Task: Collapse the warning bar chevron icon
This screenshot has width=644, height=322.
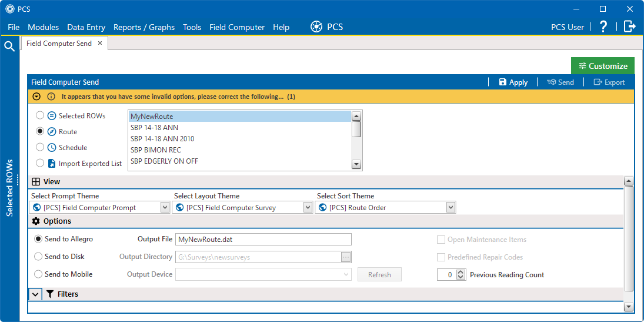Action: pos(36,97)
